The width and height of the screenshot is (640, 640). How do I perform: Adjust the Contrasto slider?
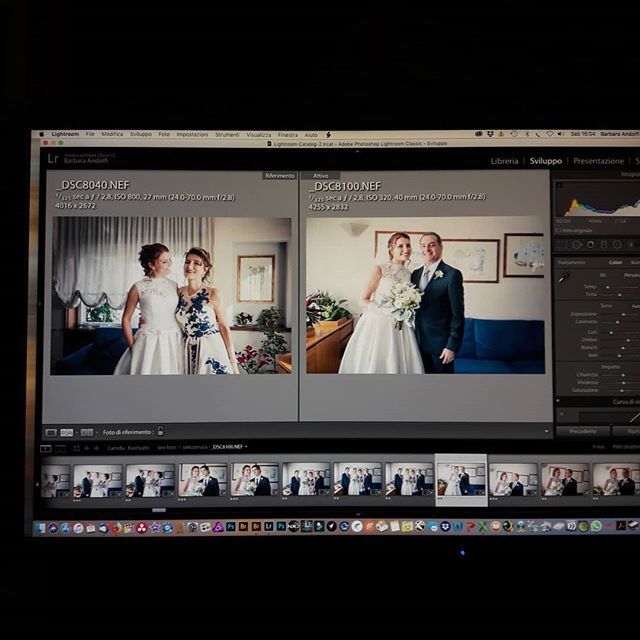[x=618, y=322]
